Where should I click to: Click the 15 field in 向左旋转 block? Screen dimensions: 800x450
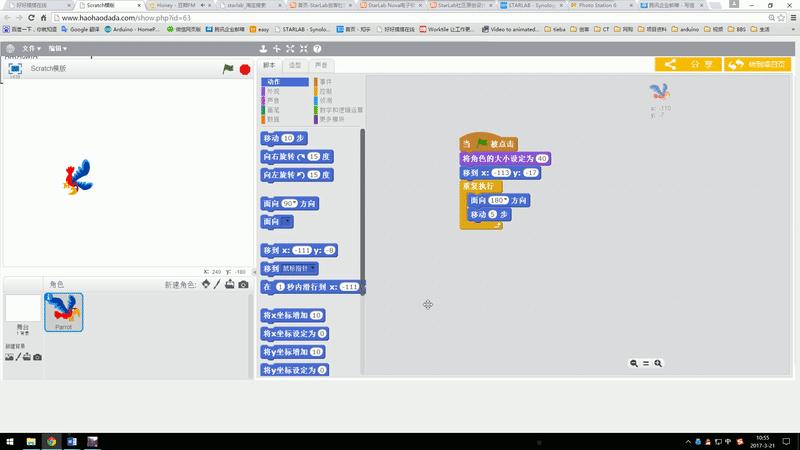coord(314,175)
